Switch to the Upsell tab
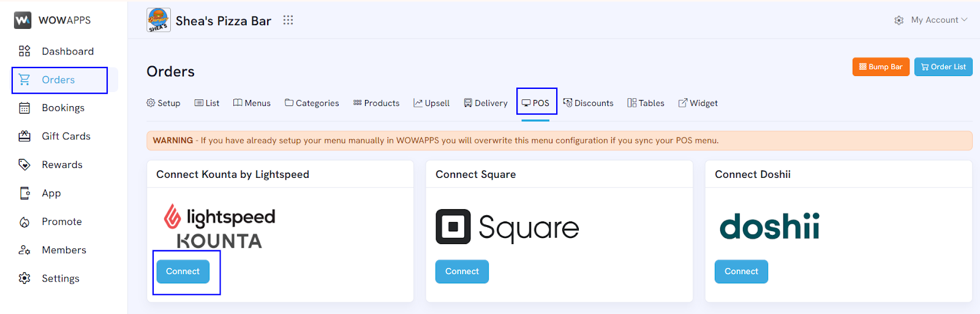This screenshot has height=314, width=980. pos(432,103)
